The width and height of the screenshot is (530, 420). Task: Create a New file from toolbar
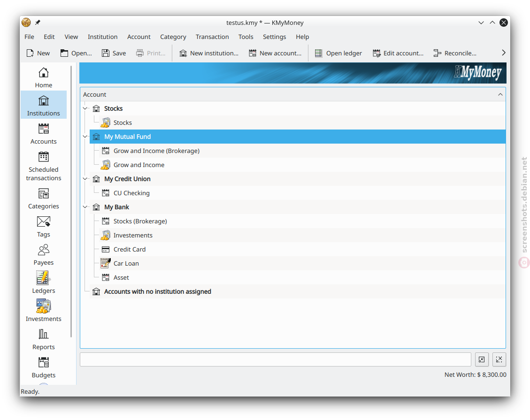coord(38,53)
